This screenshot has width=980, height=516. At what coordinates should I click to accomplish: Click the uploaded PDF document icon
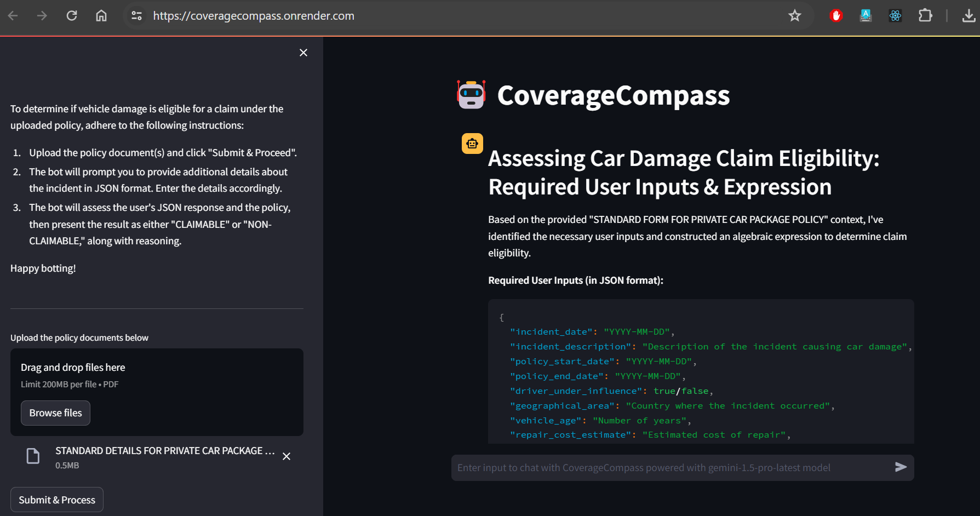pos(33,456)
